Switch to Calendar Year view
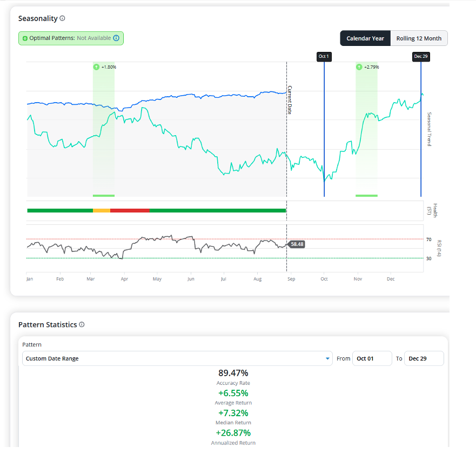Viewport: 476px width, 460px height. coord(365,38)
